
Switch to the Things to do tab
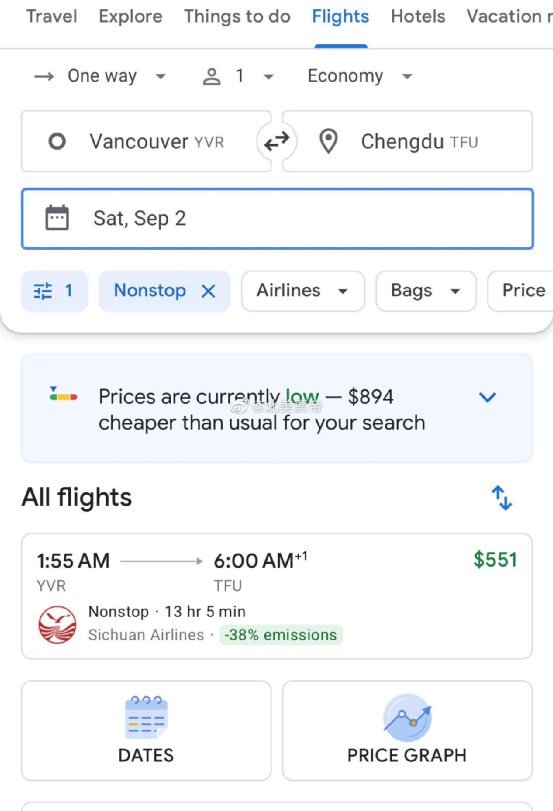(x=237, y=17)
